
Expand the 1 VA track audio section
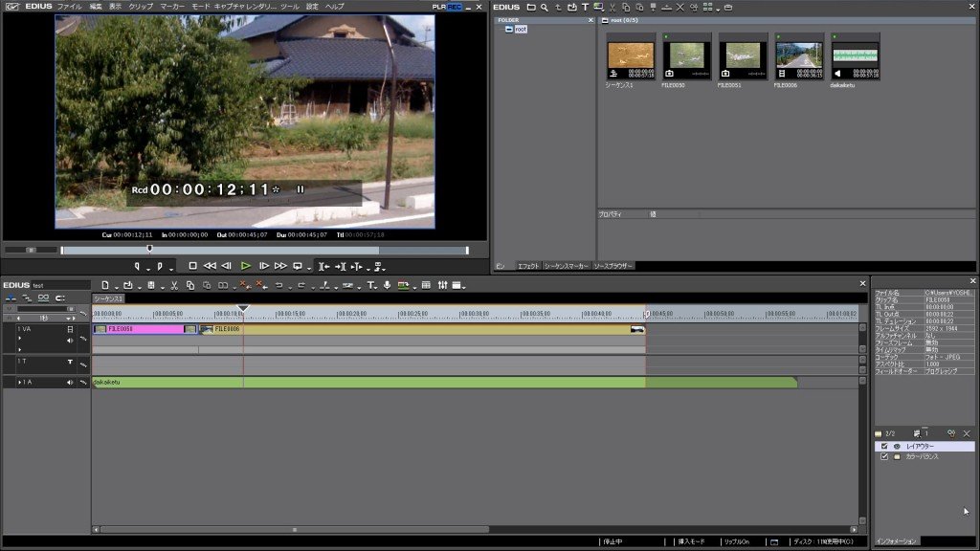tap(20, 340)
